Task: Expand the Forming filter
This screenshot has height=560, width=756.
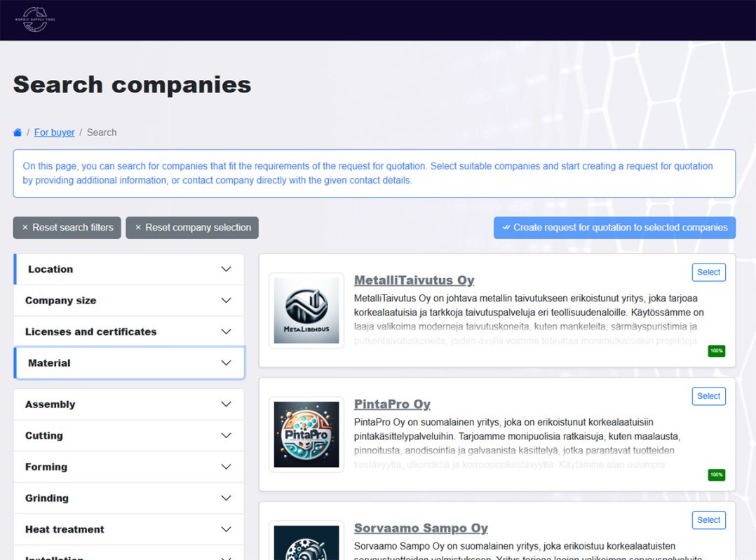Action: 129,467
